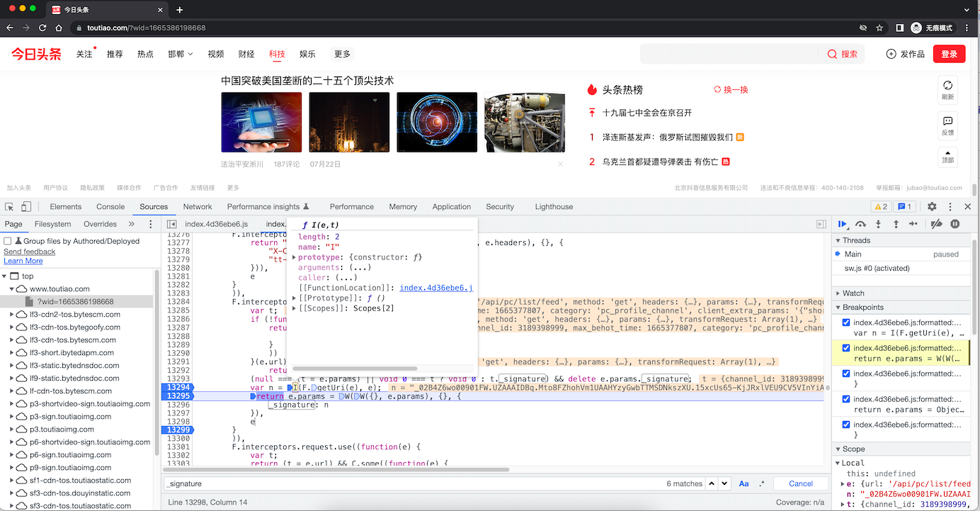Screen dimensions: 980x511
Task: Open index.4d36ebe6.j function location link
Action: point(436,288)
